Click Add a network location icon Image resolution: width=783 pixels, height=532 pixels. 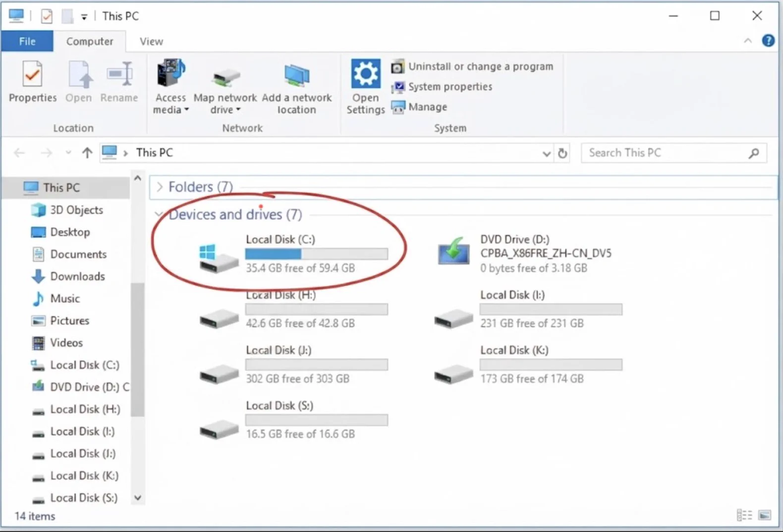pyautogui.click(x=297, y=76)
